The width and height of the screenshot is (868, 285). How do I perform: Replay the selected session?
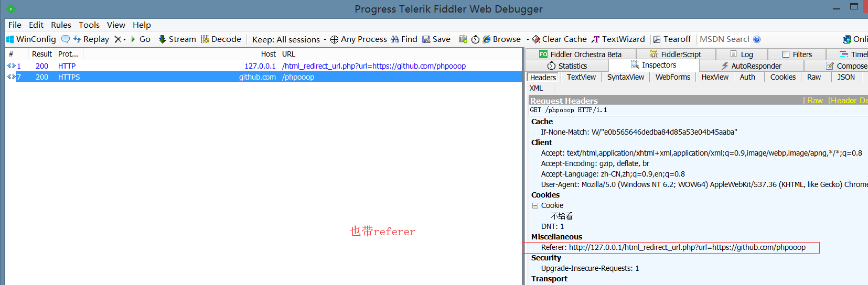tap(91, 39)
